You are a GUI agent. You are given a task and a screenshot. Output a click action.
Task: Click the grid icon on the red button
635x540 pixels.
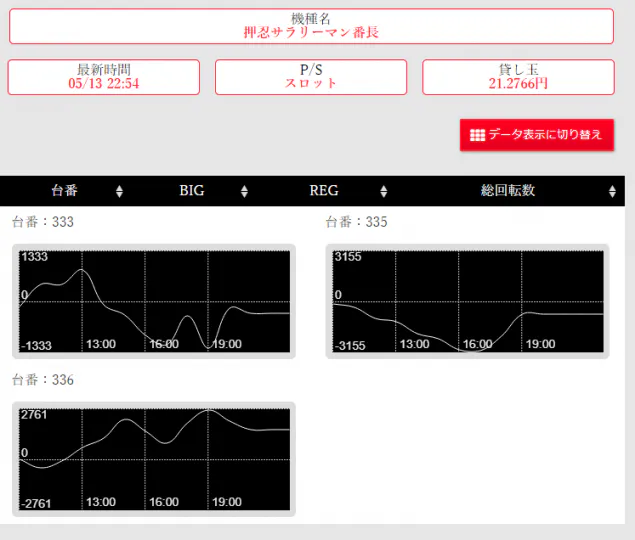point(477,135)
